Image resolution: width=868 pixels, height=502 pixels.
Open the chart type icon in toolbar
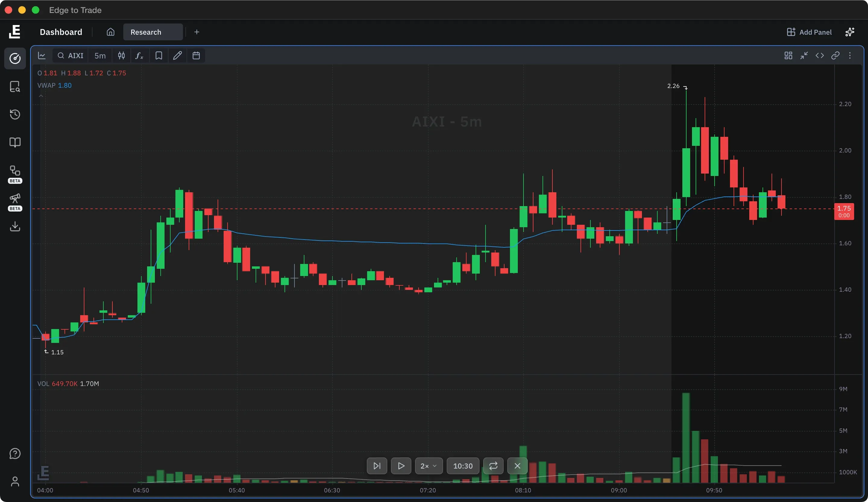[x=42, y=55]
